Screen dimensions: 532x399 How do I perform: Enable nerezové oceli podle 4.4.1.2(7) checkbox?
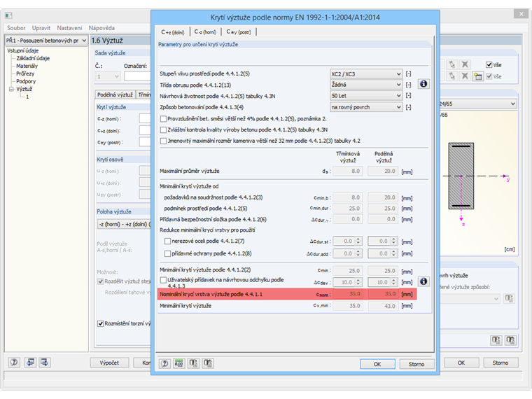167,241
